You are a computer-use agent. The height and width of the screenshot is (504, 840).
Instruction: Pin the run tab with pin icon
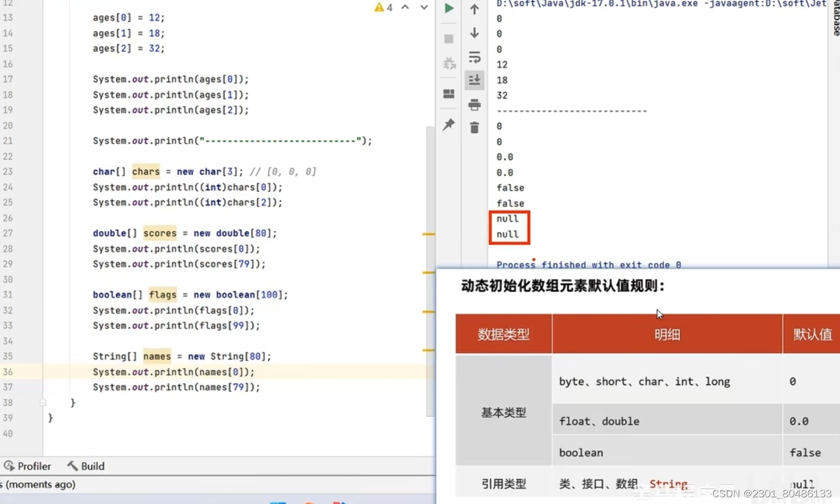click(449, 124)
